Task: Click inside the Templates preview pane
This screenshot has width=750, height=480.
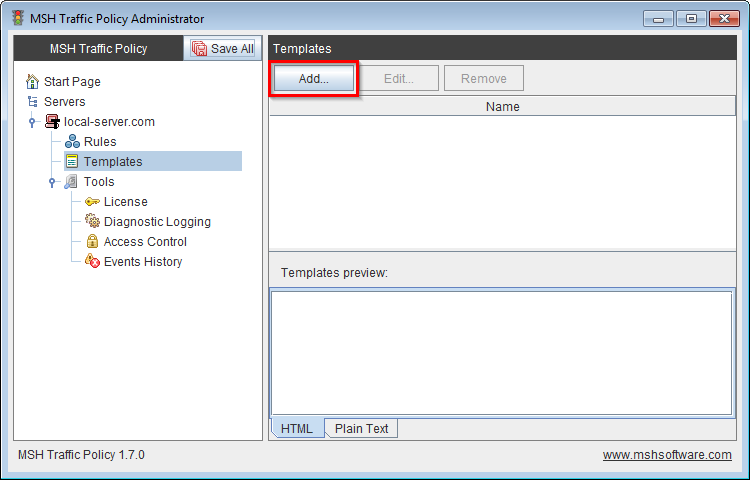Action: pyautogui.click(x=502, y=353)
